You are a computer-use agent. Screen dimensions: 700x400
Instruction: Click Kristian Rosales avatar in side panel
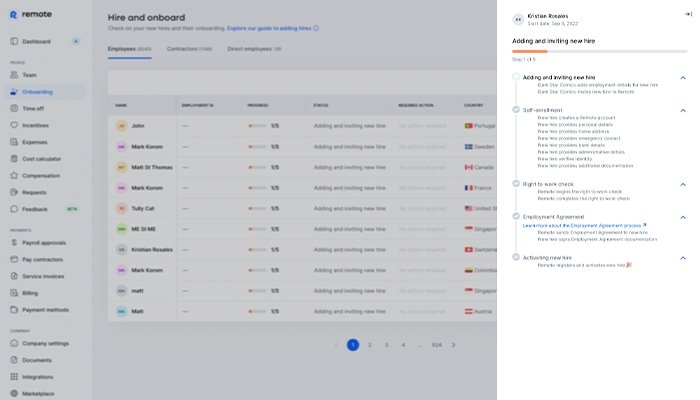[518, 20]
